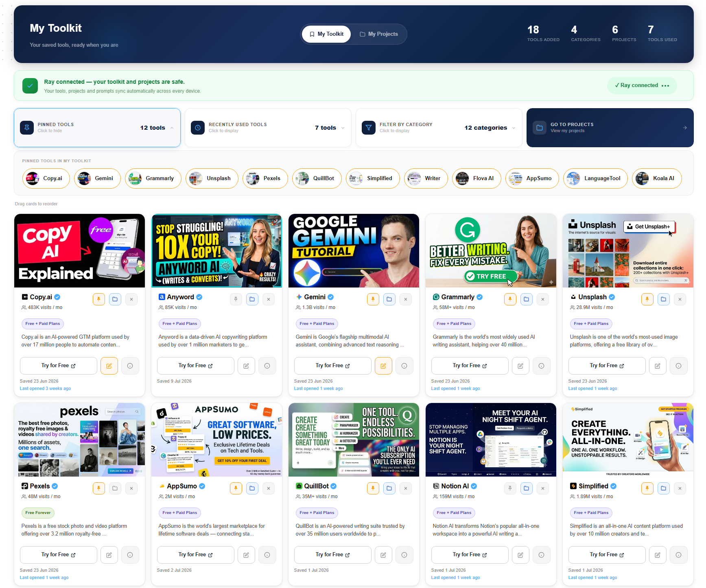706x588 pixels.
Task: Remove Gemini card with X icon
Action: point(406,299)
